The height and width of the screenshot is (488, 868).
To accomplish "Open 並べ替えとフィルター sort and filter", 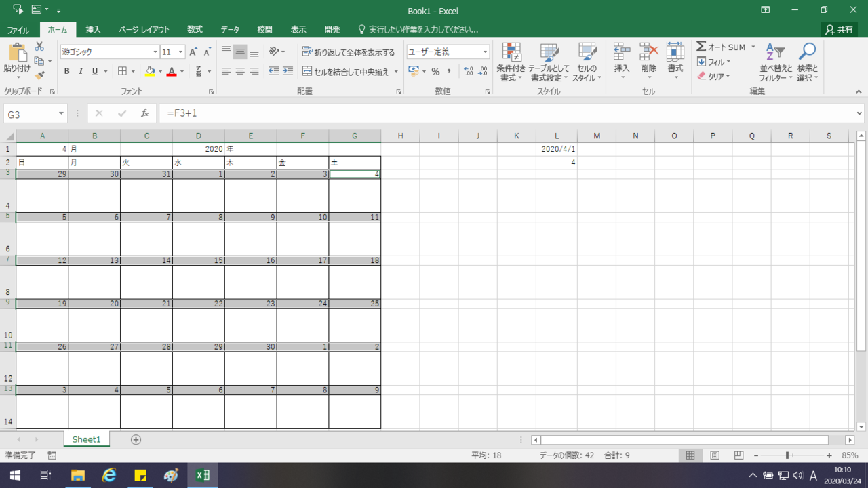I will tap(776, 62).
